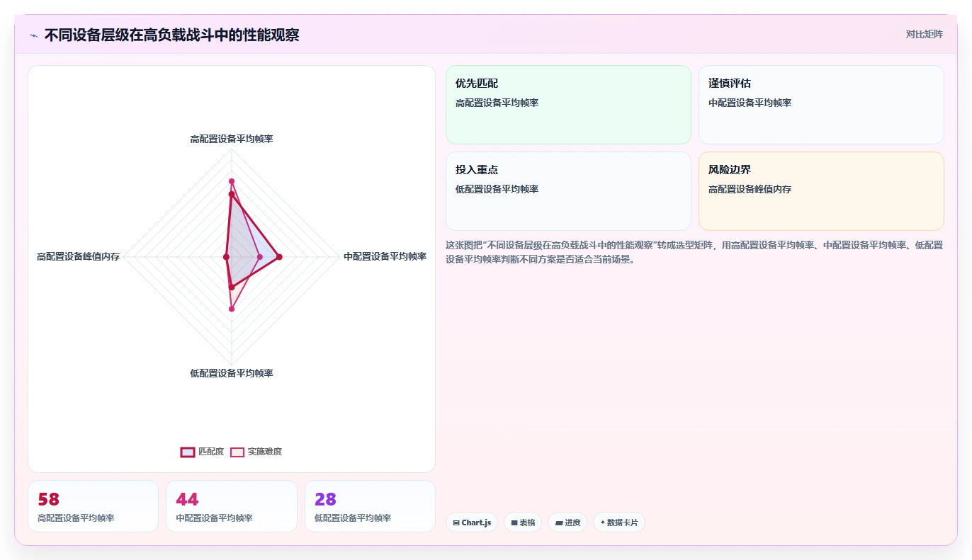Click the bottom radar axis label 低配置设备平均帧率
Screen dimensions: 972x560
tap(232, 373)
